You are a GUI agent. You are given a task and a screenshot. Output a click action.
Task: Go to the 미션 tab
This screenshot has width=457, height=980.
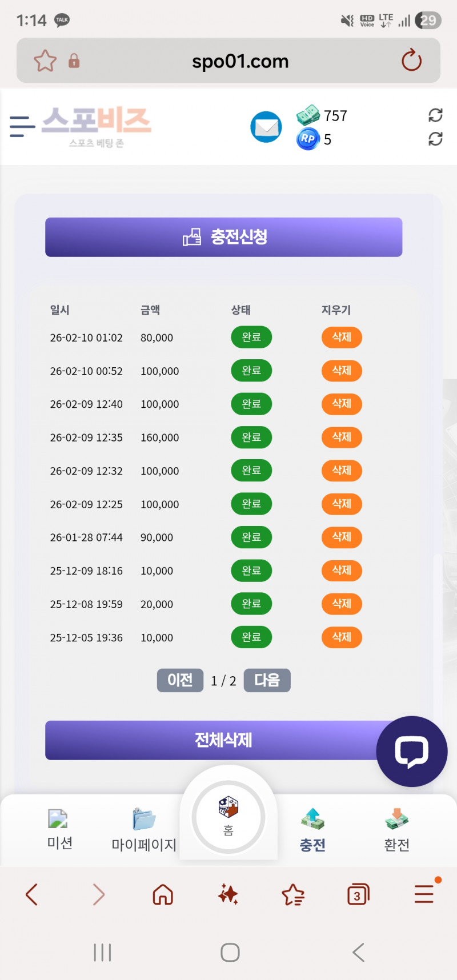(x=59, y=829)
